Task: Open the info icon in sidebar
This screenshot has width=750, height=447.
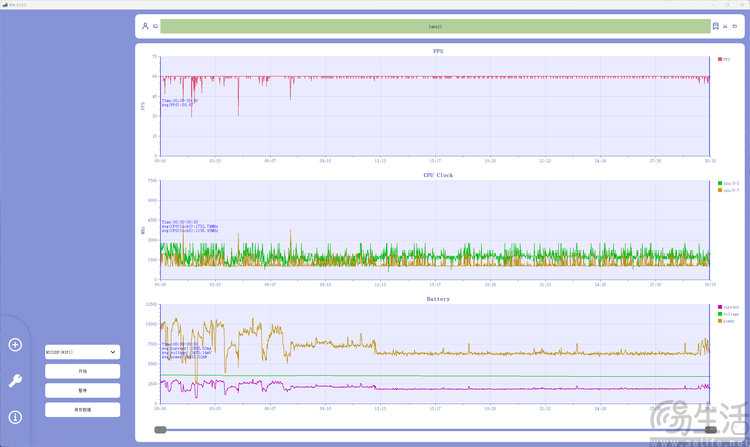Action: pyautogui.click(x=15, y=417)
